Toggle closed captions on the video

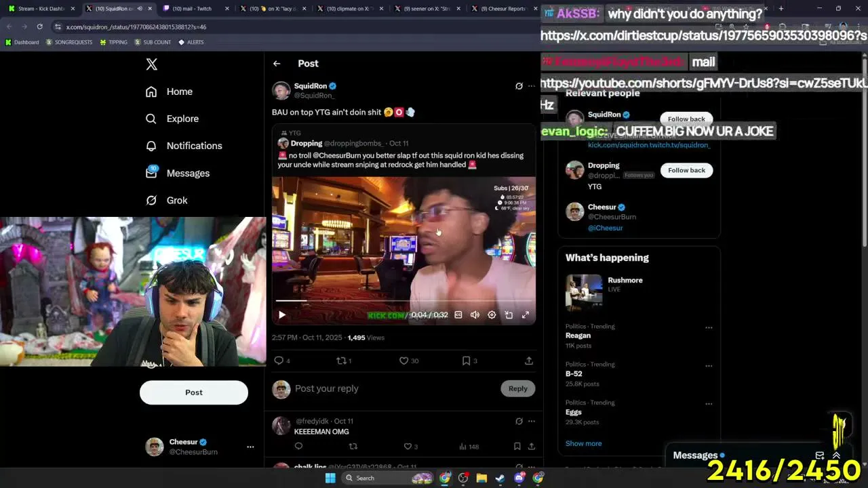click(458, 314)
